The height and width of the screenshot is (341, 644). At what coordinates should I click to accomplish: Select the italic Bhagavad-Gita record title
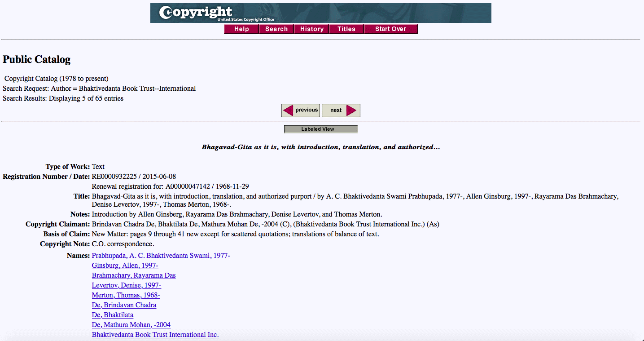click(320, 147)
